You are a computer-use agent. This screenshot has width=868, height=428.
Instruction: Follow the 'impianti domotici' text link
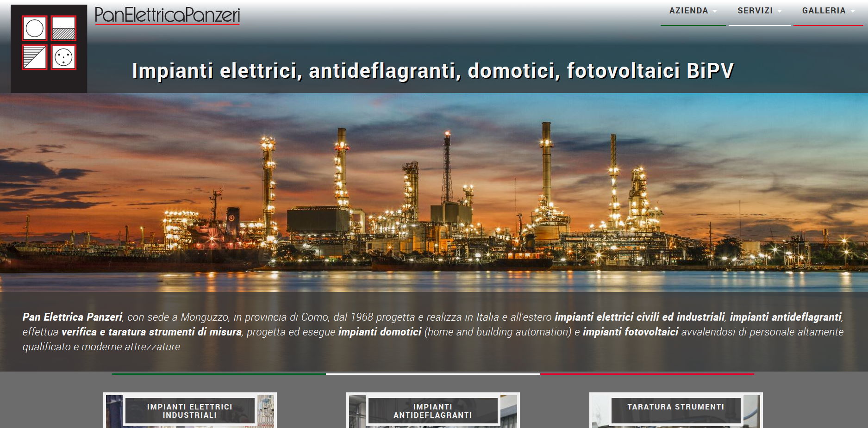pos(380,332)
